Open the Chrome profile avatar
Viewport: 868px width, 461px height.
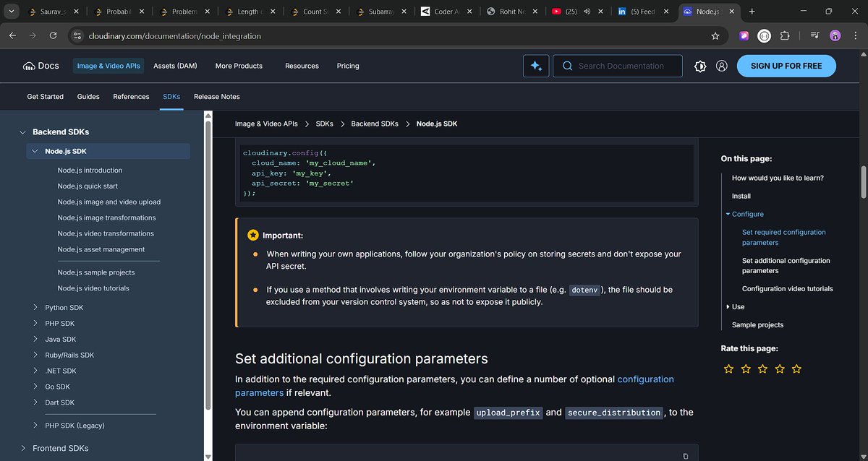835,35
